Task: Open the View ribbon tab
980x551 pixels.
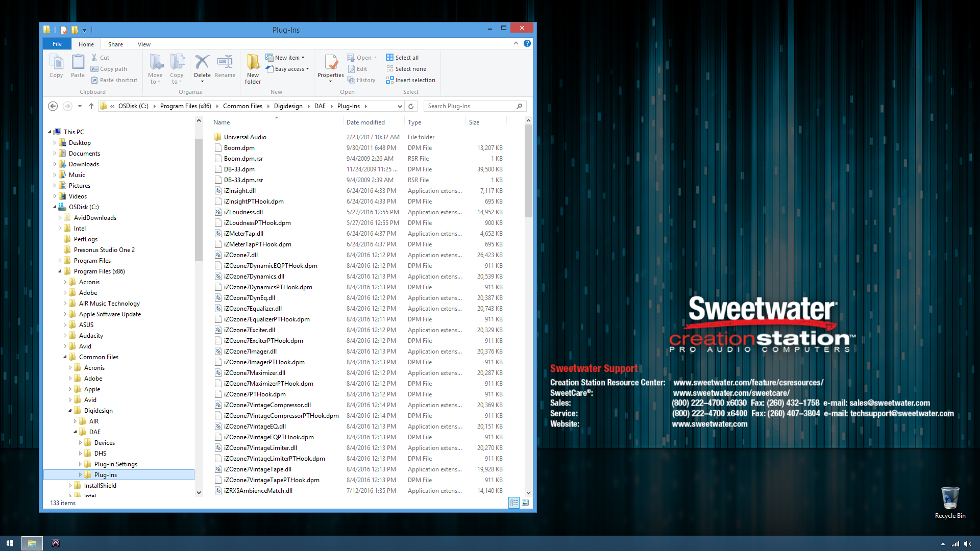Action: pos(144,44)
